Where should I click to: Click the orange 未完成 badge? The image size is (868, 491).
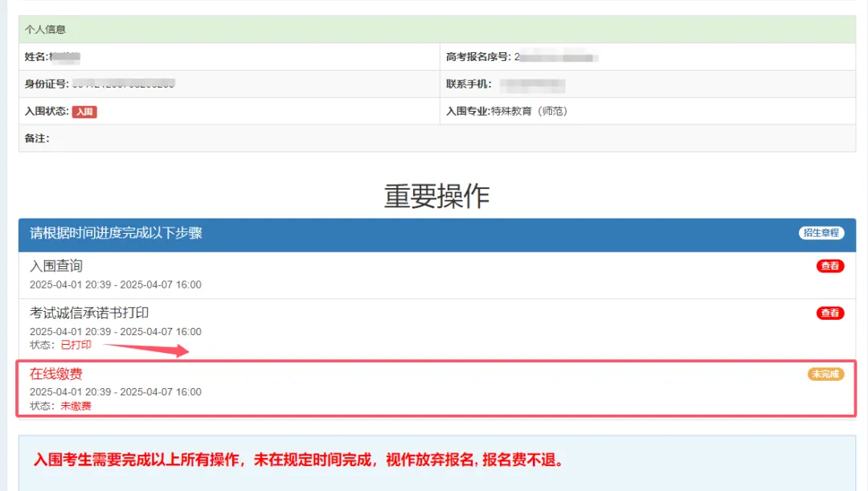pyautogui.click(x=825, y=374)
